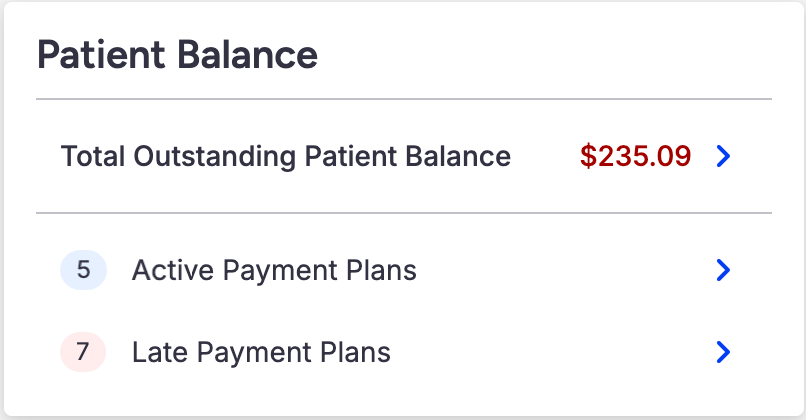
Task: Click the blue badge showing 5
Action: 83,270
